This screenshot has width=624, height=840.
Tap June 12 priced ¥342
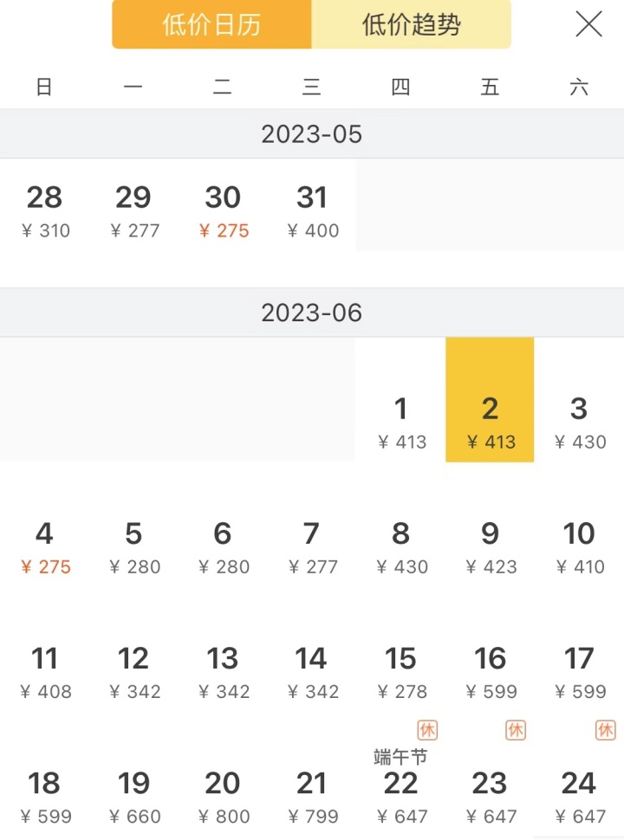(x=133, y=672)
